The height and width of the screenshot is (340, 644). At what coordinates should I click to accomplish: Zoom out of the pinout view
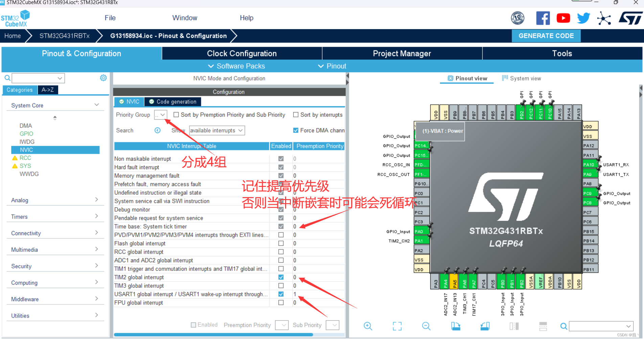point(426,326)
